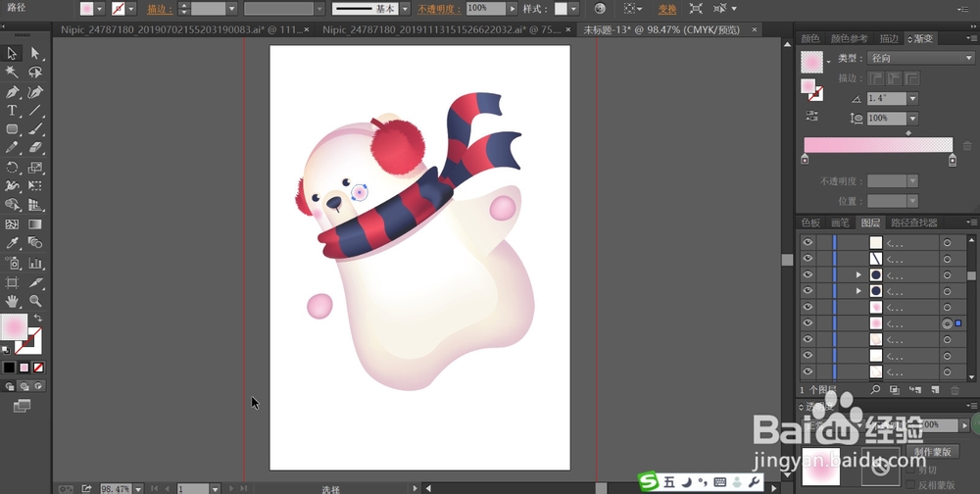
Task: Hide the topmost item in Layers panel
Action: tap(808, 242)
